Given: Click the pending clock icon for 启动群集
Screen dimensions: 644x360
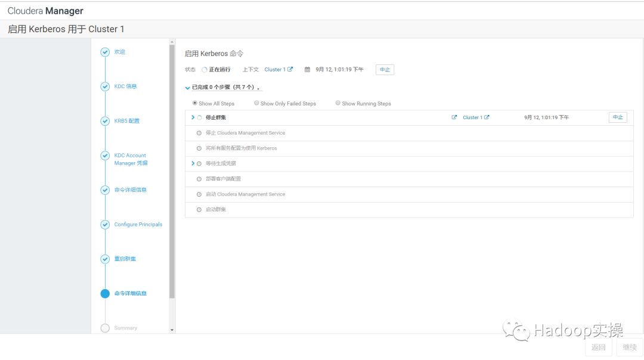Looking at the screenshot, I should 199,210.
